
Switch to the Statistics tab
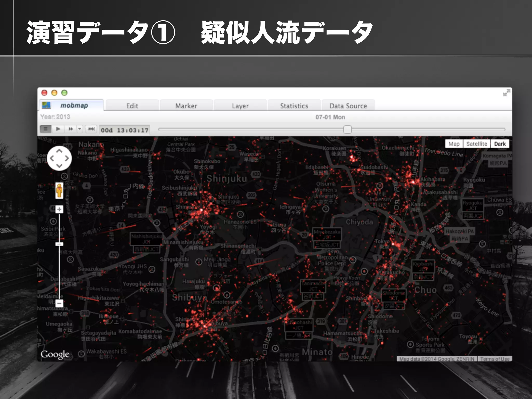(x=294, y=106)
